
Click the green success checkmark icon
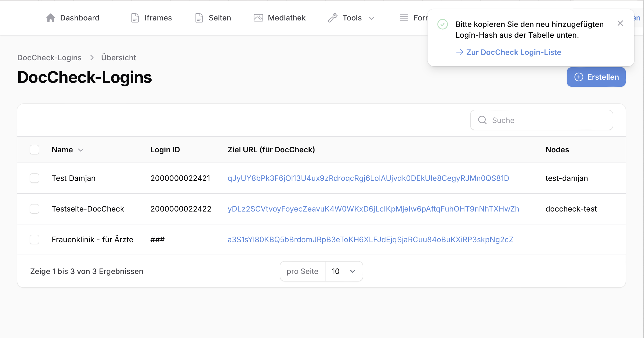click(443, 24)
